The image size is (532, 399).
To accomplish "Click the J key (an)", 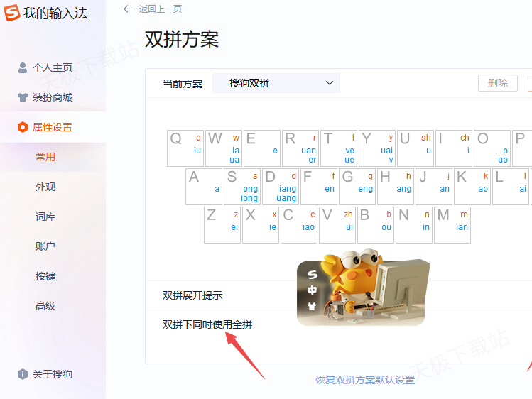I will pos(434,187).
